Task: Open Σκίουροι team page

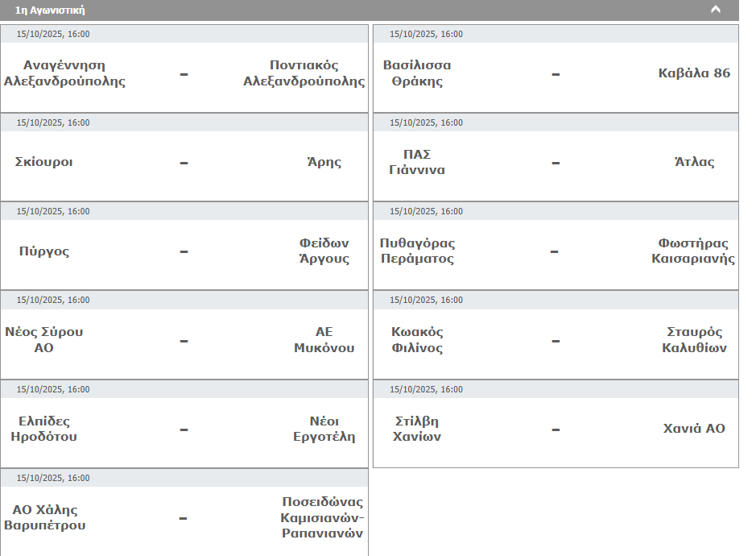Action: click(43, 162)
